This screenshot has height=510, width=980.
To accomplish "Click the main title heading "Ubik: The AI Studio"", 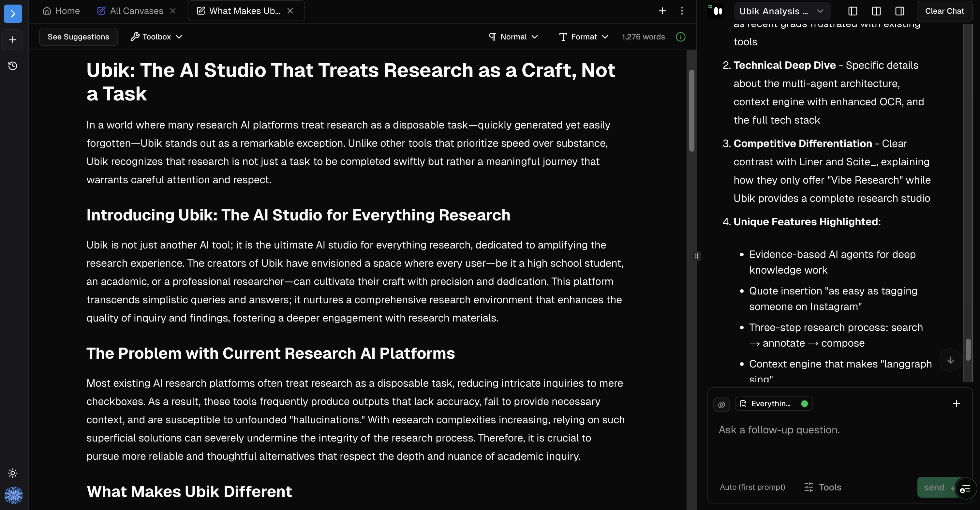I will pos(350,82).
